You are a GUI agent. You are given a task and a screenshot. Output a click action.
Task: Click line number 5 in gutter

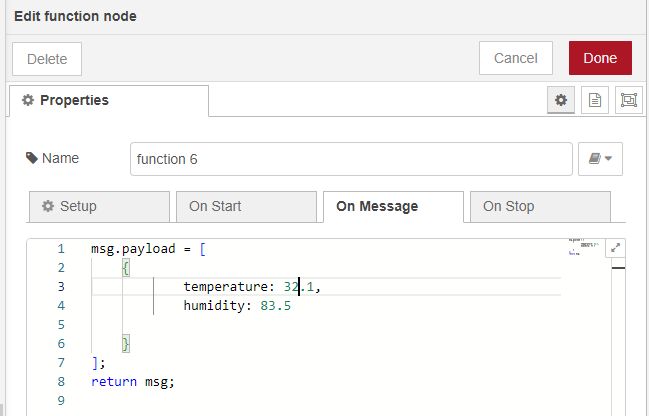coord(61,325)
